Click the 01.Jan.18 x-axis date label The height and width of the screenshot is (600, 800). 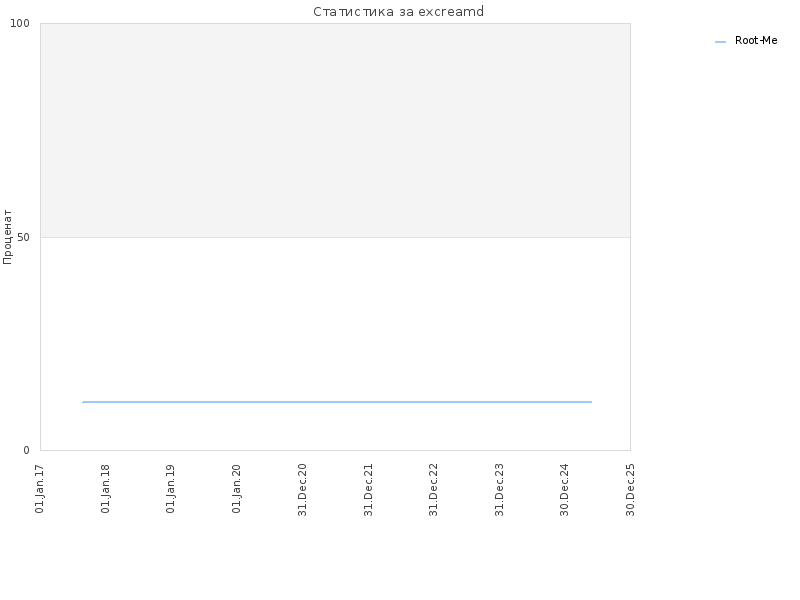pos(105,488)
